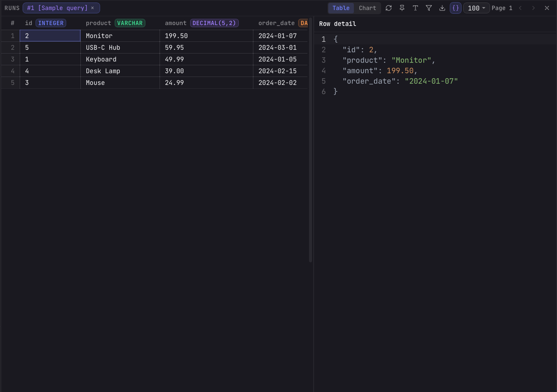The height and width of the screenshot is (392, 557).
Task: Select the 'Desk Lamp' product cell
Action: 120,71
